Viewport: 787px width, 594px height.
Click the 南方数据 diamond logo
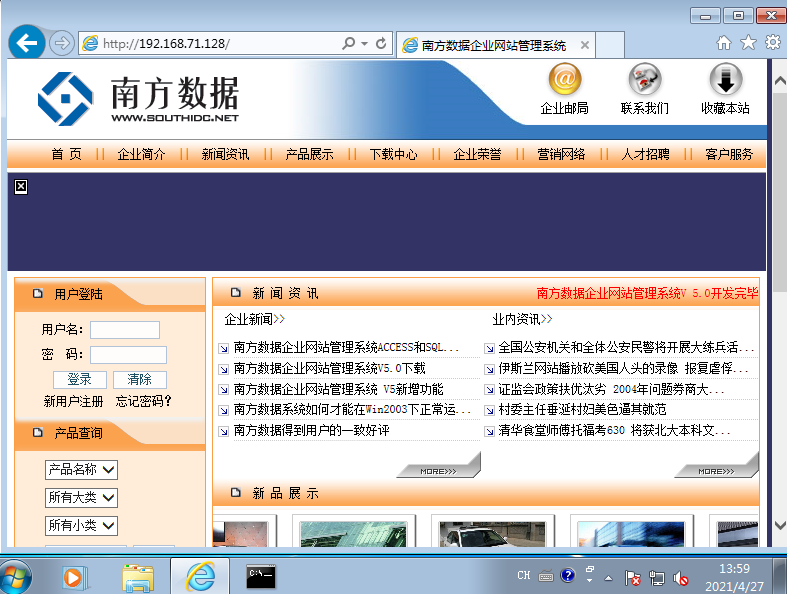point(65,98)
